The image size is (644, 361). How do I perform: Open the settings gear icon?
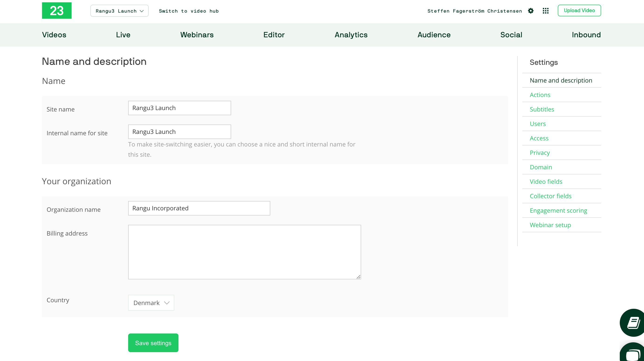pos(531,11)
